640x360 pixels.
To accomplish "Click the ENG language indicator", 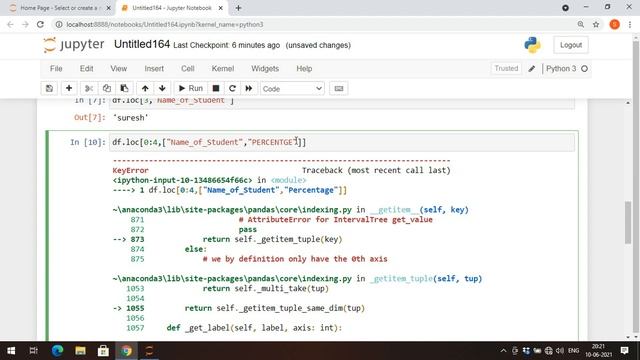I will click(x=573, y=351).
